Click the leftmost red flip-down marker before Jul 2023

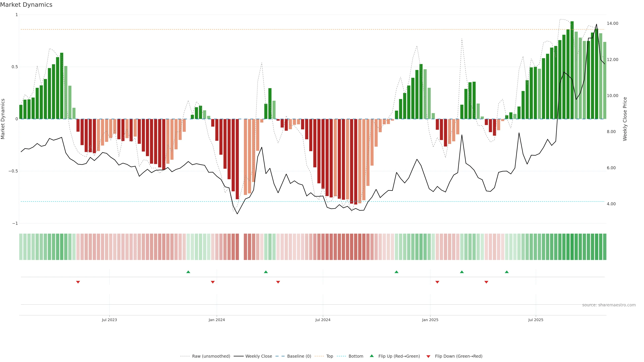tap(78, 282)
